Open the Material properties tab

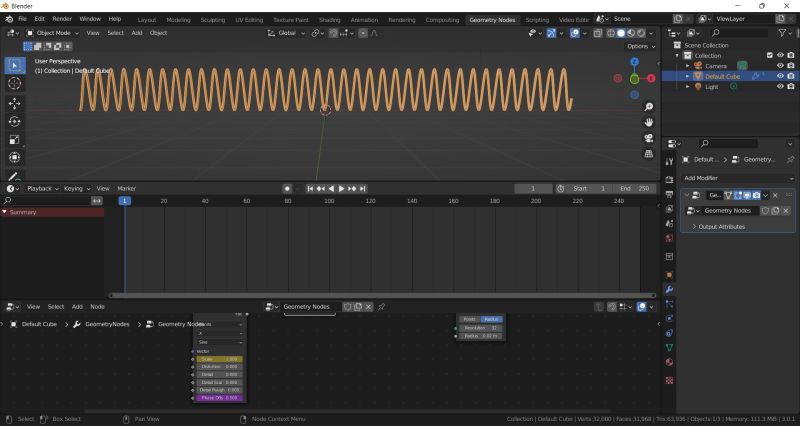[669, 362]
